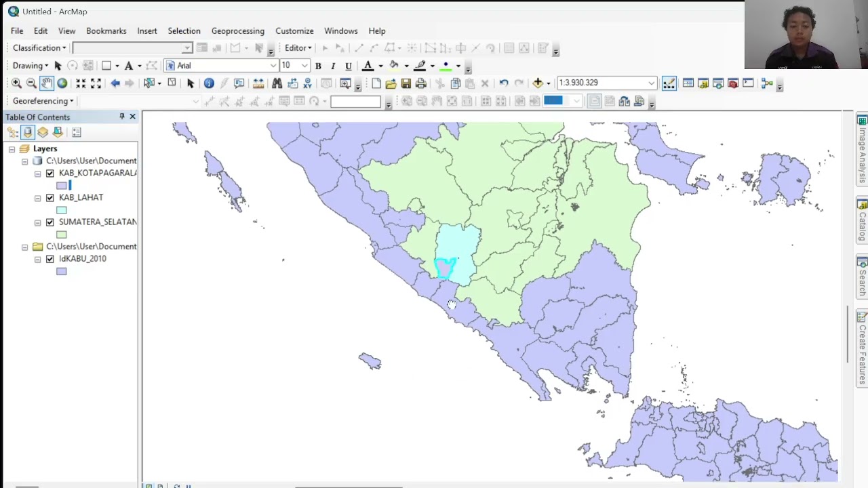The height and width of the screenshot is (488, 868).
Task: Apply bold text formatting
Action: [x=318, y=66]
